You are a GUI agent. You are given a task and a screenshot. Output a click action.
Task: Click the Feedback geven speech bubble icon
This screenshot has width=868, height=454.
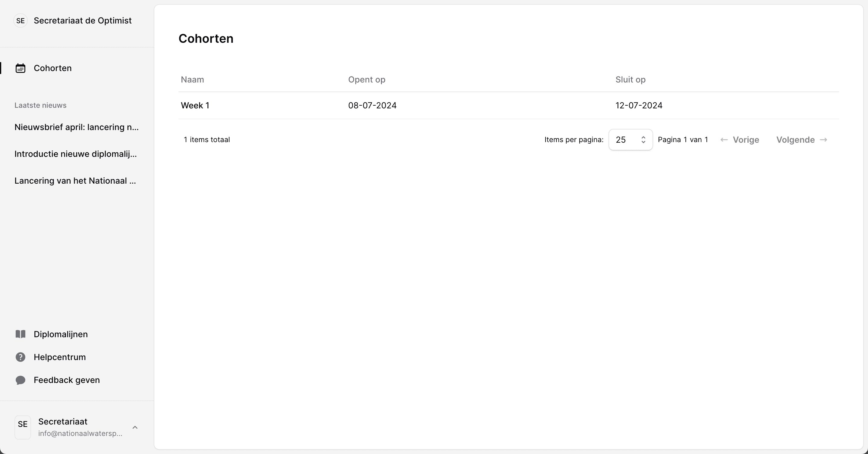20,380
